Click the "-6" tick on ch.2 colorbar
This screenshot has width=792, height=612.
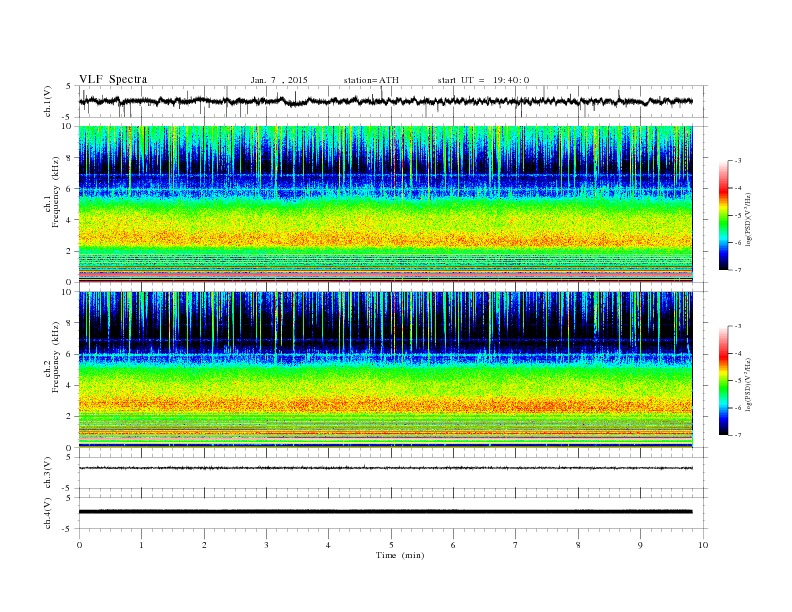(737, 408)
